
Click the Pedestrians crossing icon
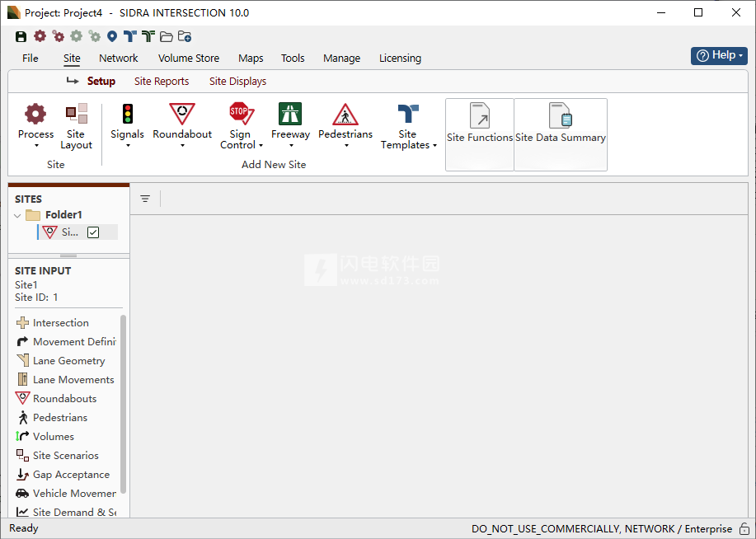[x=345, y=114]
